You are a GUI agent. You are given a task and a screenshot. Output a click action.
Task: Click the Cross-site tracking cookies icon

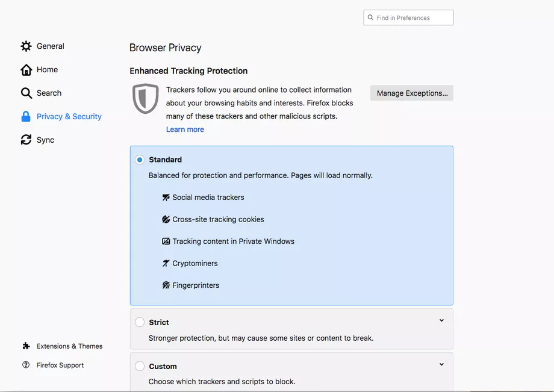(166, 220)
